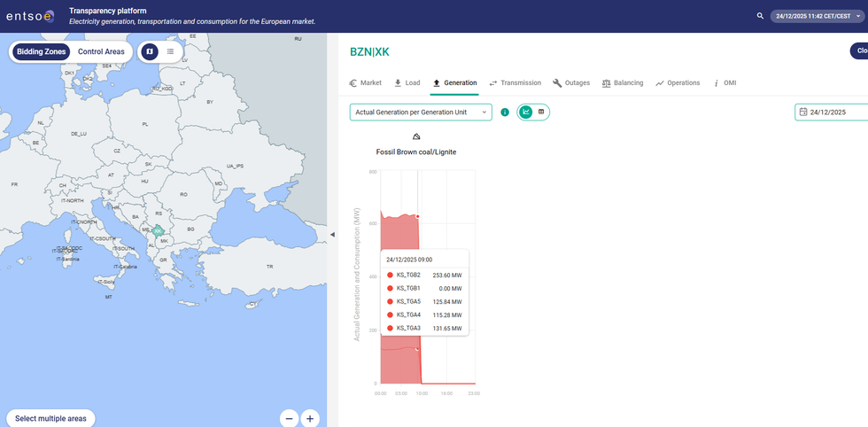Open the Transmission tab
The height and width of the screenshot is (427, 868).
[x=515, y=82]
